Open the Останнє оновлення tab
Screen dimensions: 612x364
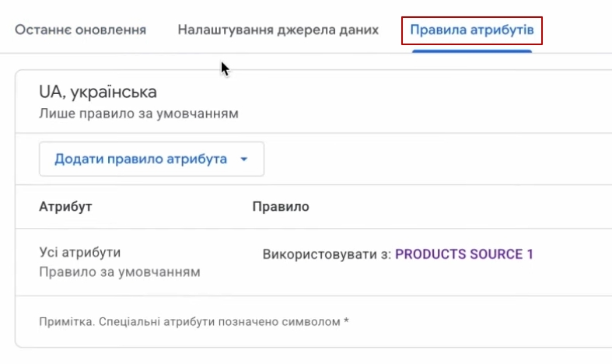point(81,30)
